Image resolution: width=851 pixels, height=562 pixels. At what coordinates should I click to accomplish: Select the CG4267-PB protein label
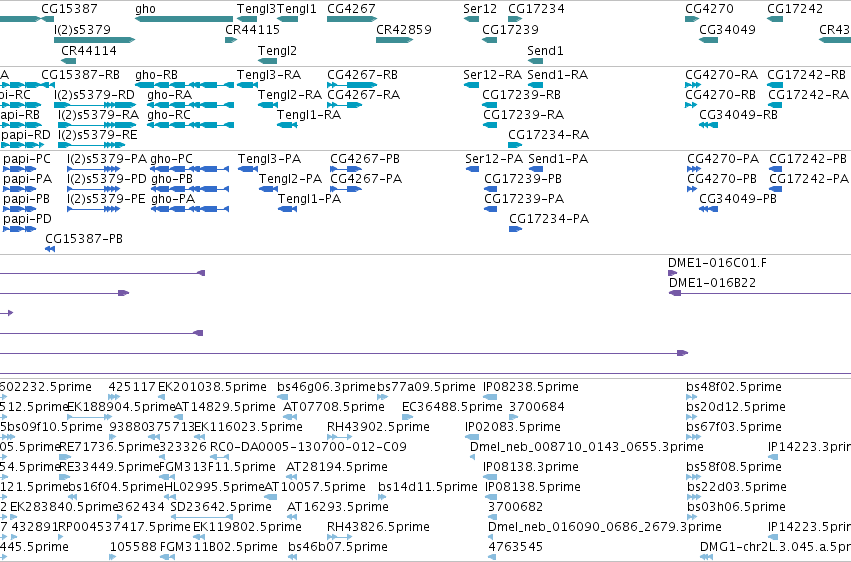point(365,158)
